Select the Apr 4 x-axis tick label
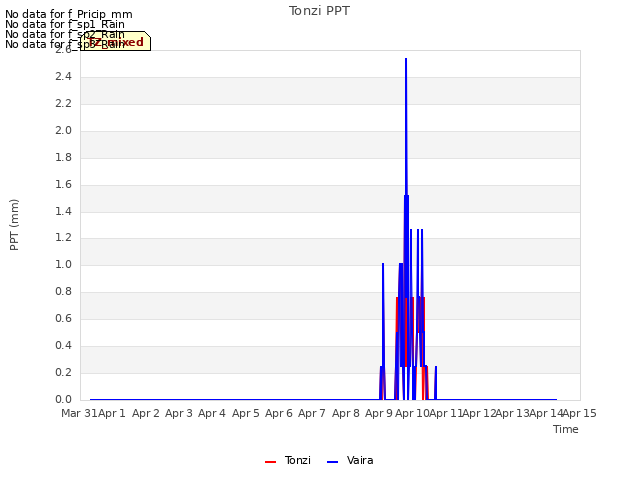640x480 pixels. (x=212, y=413)
